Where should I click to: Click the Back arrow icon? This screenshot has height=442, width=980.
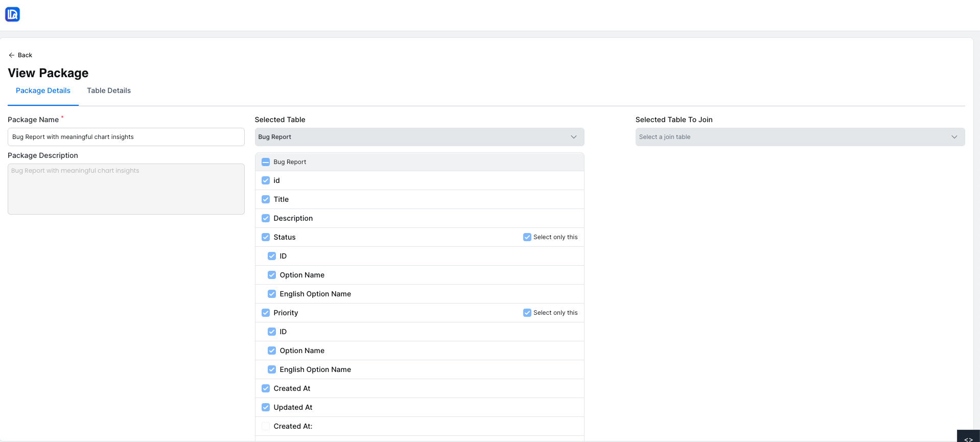click(11, 55)
